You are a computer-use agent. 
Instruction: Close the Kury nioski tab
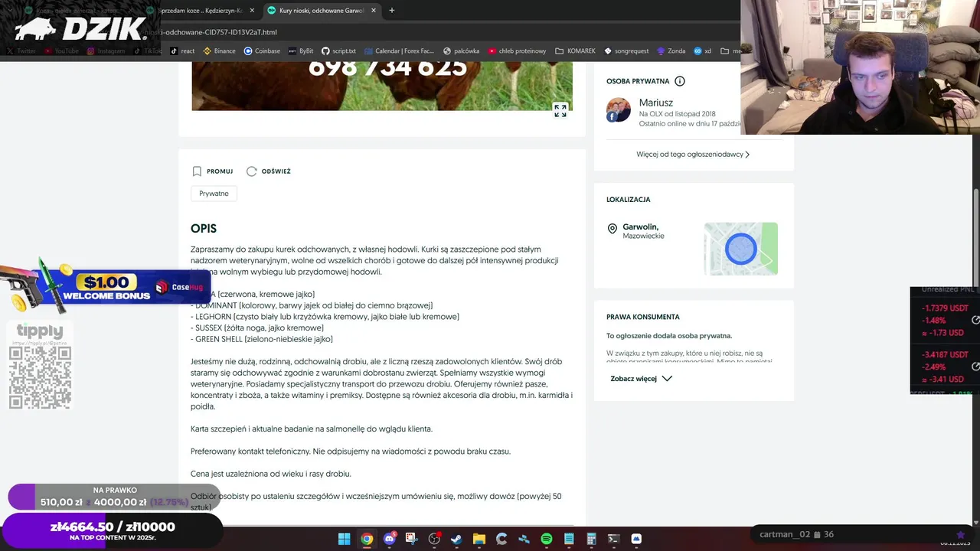[373, 11]
